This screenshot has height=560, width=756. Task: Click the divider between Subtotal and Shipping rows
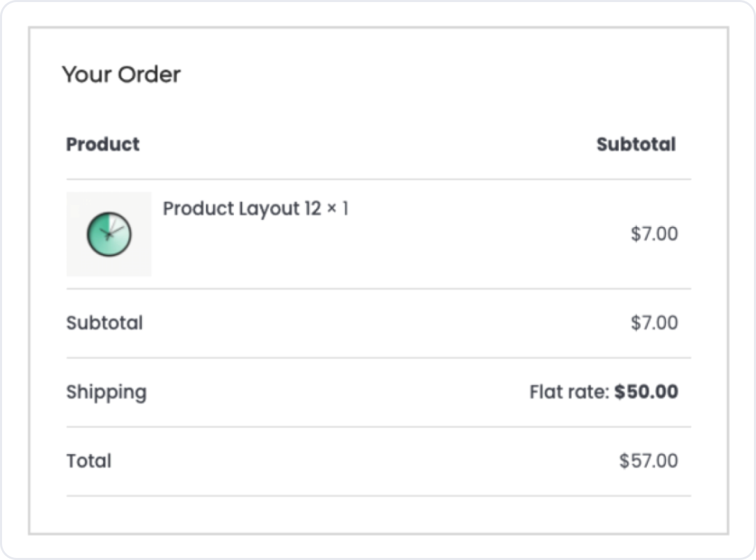(x=379, y=358)
